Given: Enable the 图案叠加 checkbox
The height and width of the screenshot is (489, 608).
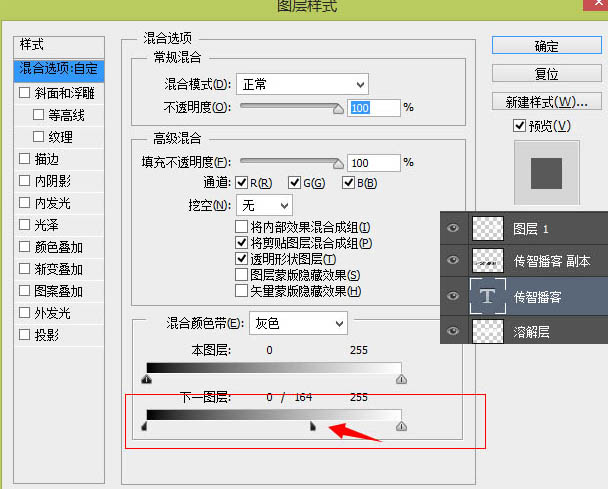Looking at the screenshot, I should click(x=24, y=290).
